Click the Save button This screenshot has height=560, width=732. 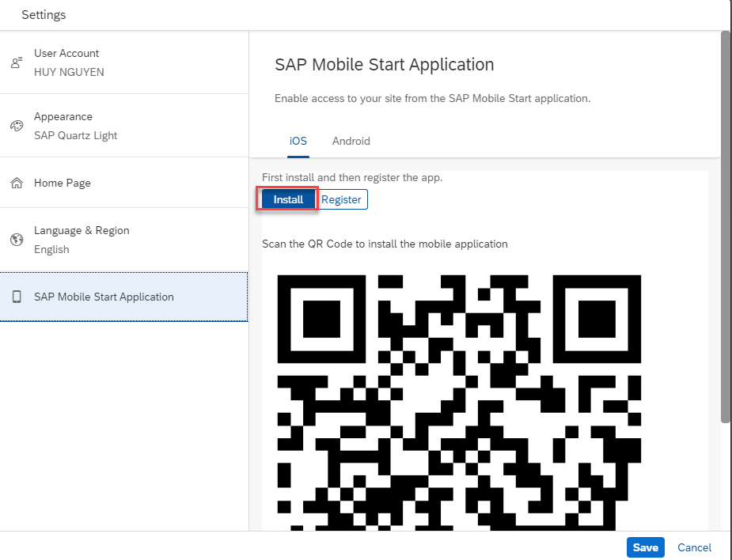pyautogui.click(x=645, y=547)
